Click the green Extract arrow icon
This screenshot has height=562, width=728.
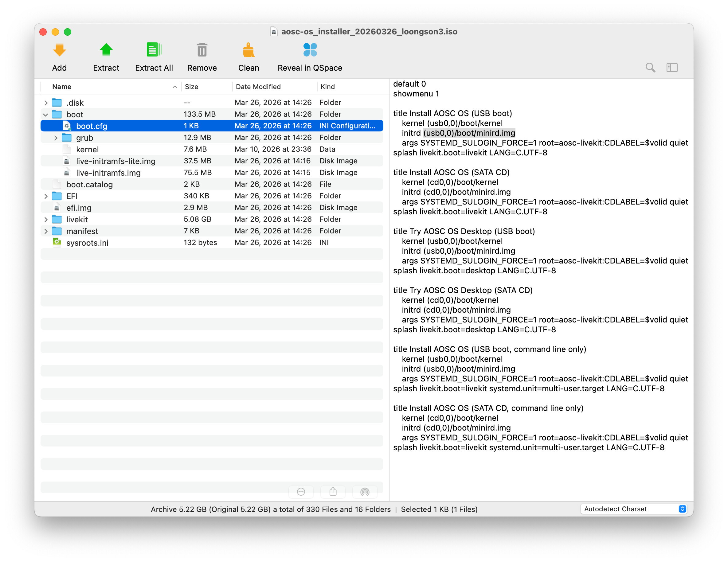pyautogui.click(x=106, y=50)
